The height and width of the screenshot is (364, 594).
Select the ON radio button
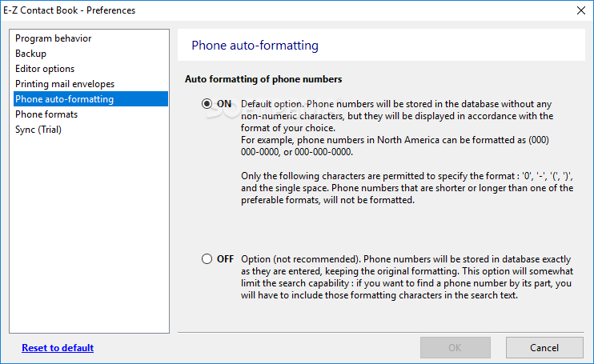[x=207, y=104]
